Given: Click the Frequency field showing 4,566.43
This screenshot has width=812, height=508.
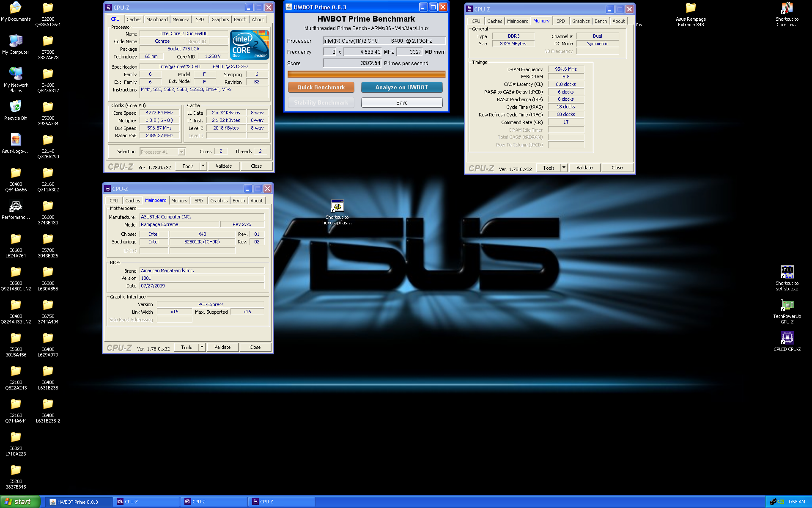Looking at the screenshot, I should (x=362, y=52).
